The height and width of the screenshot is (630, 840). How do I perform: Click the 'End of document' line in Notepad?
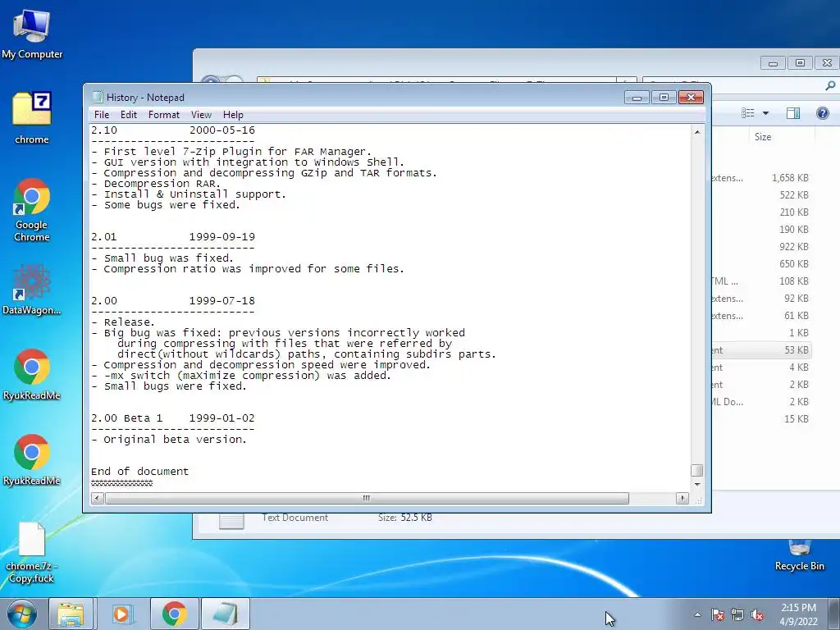pos(139,472)
